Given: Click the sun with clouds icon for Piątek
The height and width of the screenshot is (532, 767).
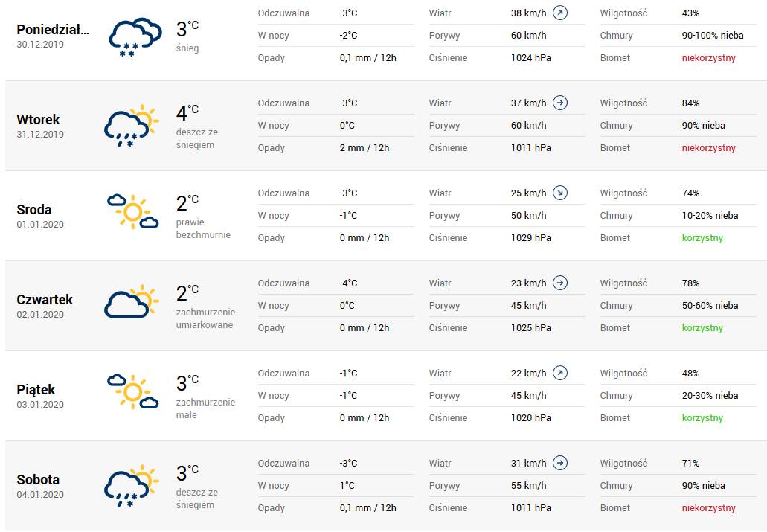Looking at the screenshot, I should pyautogui.click(x=132, y=392).
